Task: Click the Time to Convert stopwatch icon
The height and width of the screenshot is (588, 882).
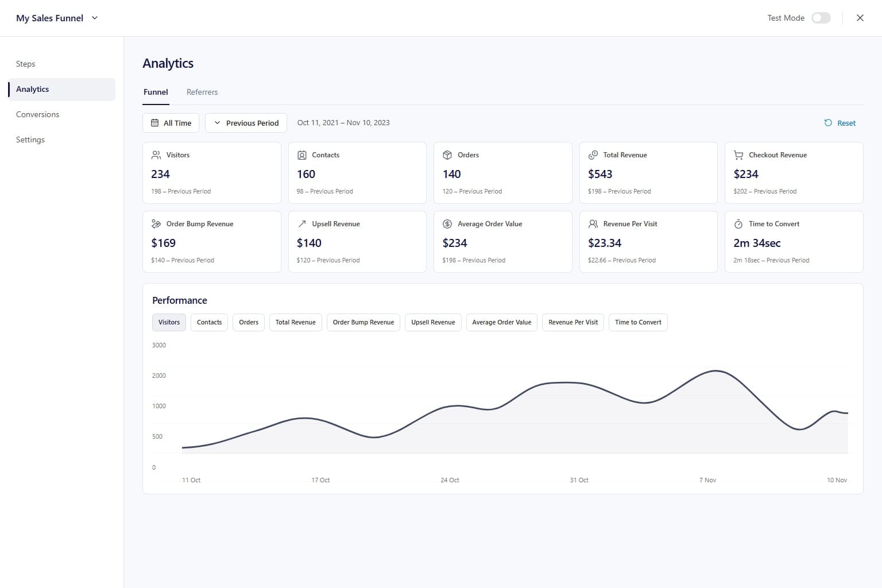Action: tap(738, 224)
